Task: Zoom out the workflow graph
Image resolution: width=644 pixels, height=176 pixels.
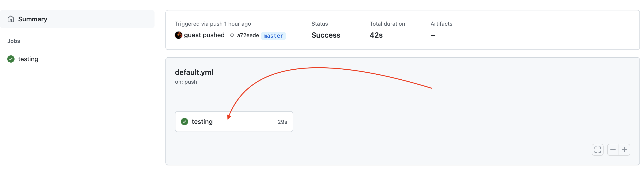Action: (x=612, y=149)
